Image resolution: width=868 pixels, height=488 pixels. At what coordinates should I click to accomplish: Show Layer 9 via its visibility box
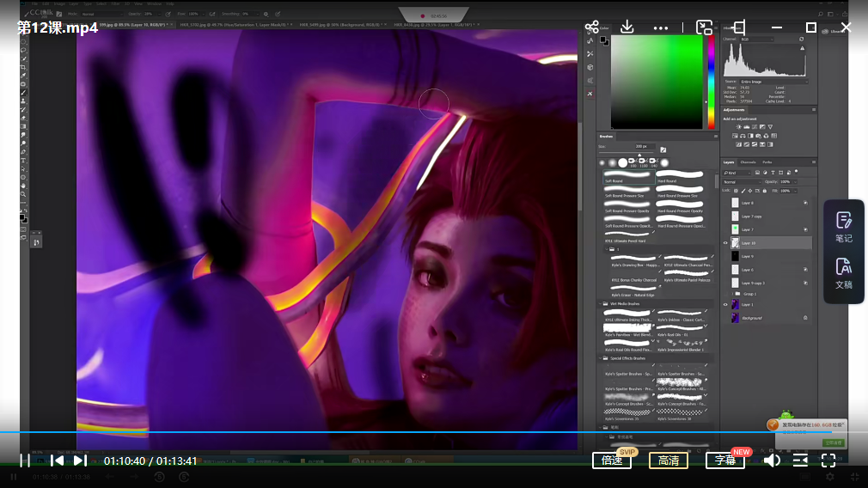pos(725,256)
